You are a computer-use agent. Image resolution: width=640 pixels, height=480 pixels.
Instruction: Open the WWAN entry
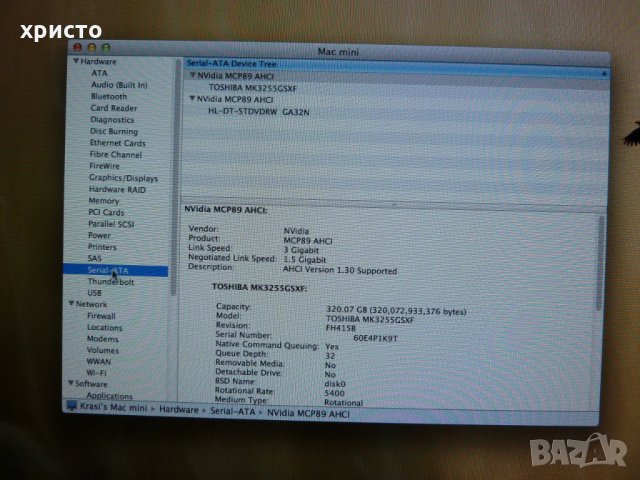pyautogui.click(x=98, y=362)
